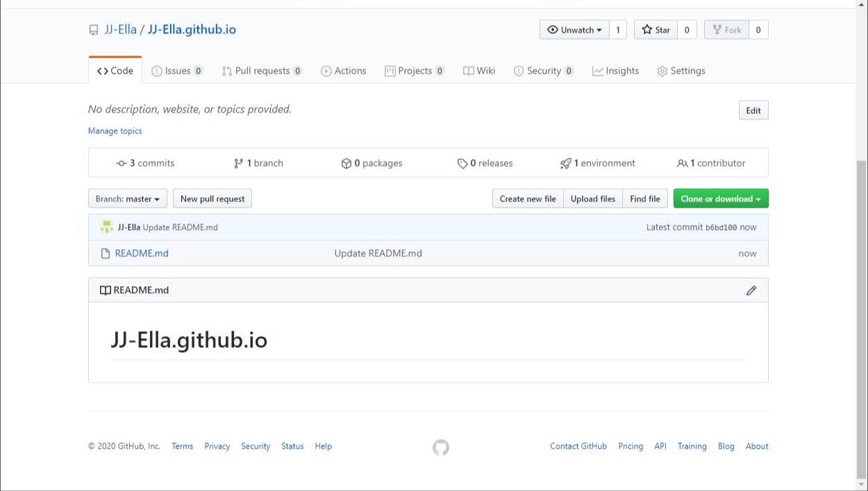Image resolution: width=868 pixels, height=491 pixels.
Task: Click the stargazers count 0
Action: [x=687, y=30]
